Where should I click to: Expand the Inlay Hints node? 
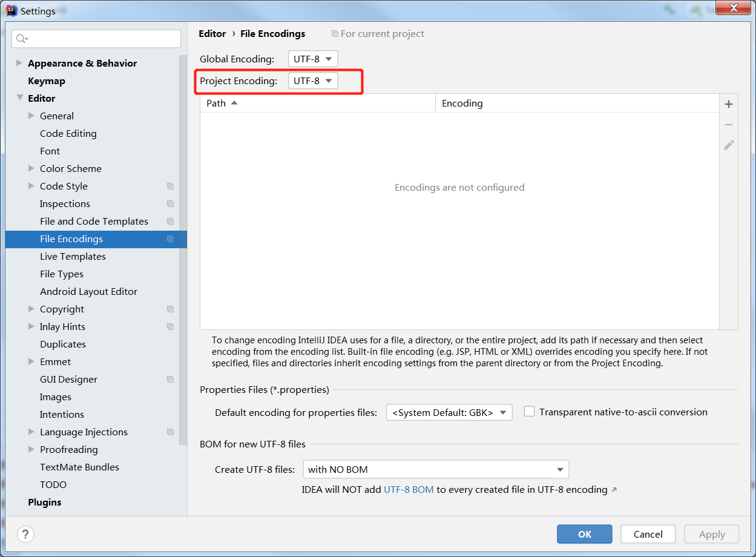pos(31,326)
